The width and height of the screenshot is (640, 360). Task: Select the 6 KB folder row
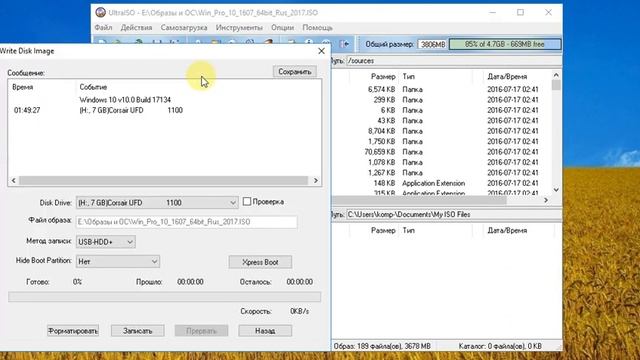click(442, 110)
